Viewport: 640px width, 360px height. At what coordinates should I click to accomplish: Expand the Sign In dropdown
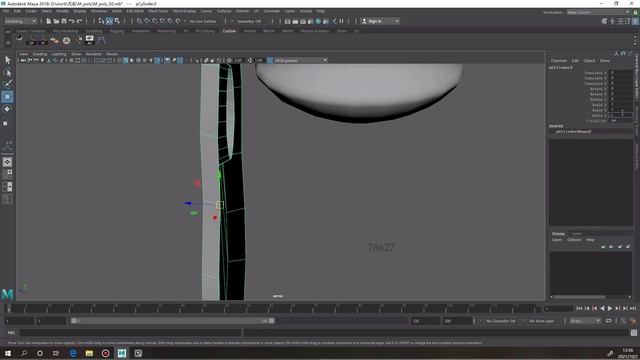(380, 21)
